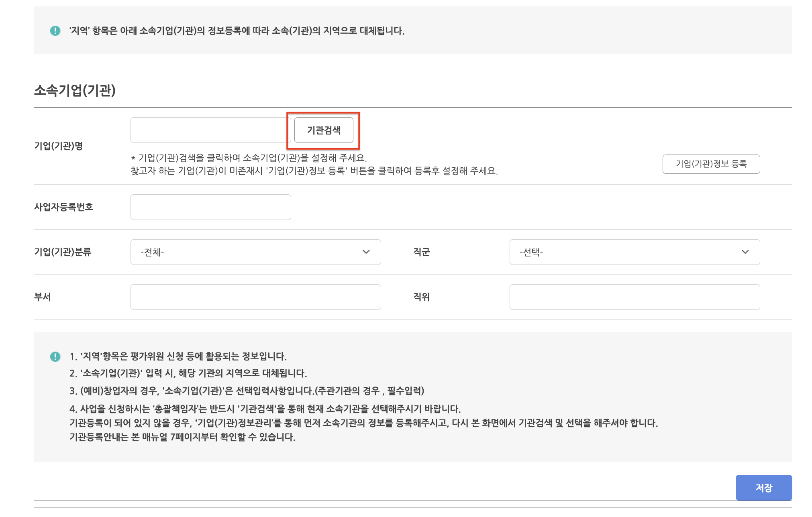This screenshot has height=517, width=812.
Task: Click the 사업자등록번호 field label
Action: click(x=63, y=207)
